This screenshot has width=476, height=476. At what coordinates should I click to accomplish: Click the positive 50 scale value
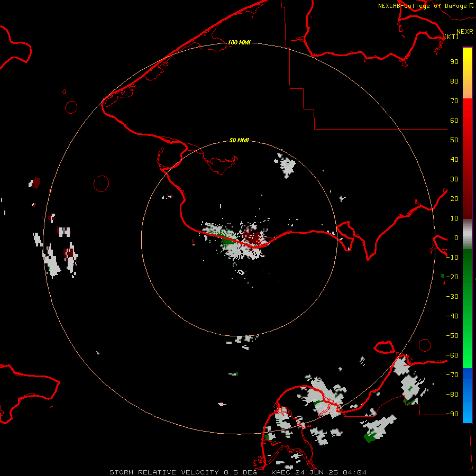454,140
